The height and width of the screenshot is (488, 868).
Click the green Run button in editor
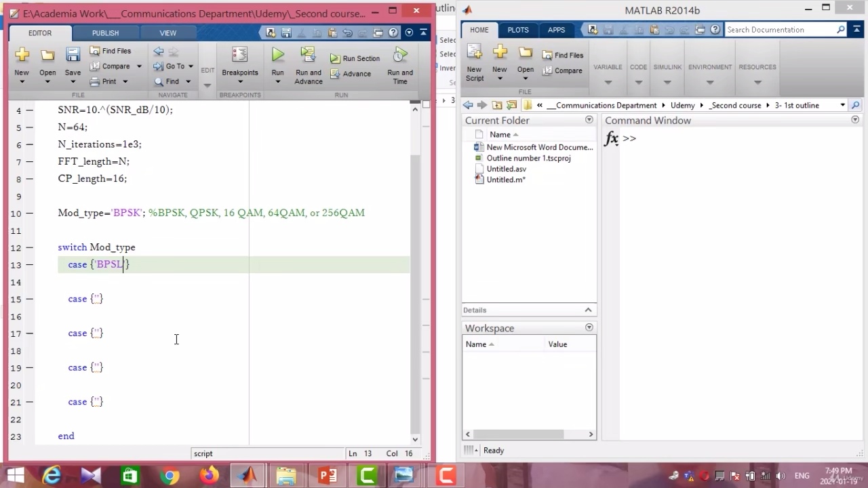277,56
